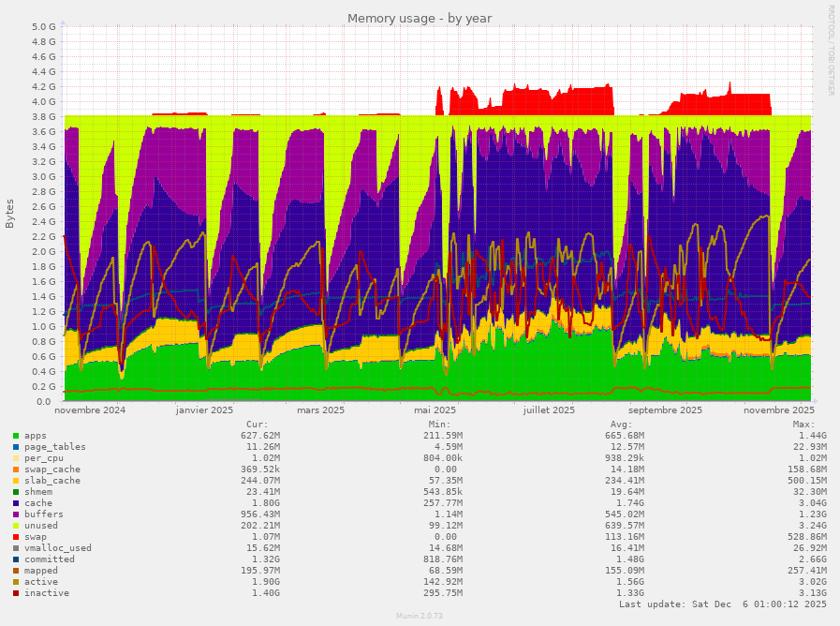Viewport: 840px width, 626px height.
Task: Toggle the shmem series marker
Action: pos(13,492)
